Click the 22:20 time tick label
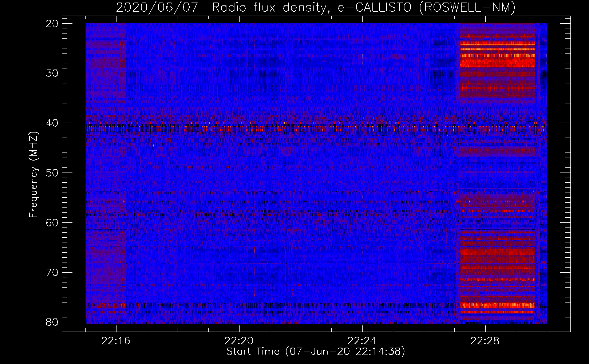This screenshot has height=364, width=589. tap(239, 341)
